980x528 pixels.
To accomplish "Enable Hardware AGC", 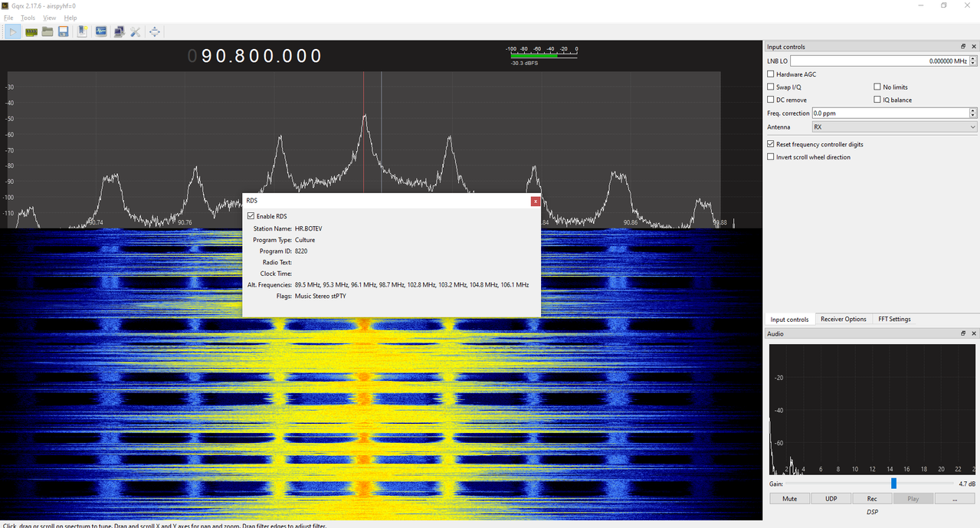I will pos(771,74).
